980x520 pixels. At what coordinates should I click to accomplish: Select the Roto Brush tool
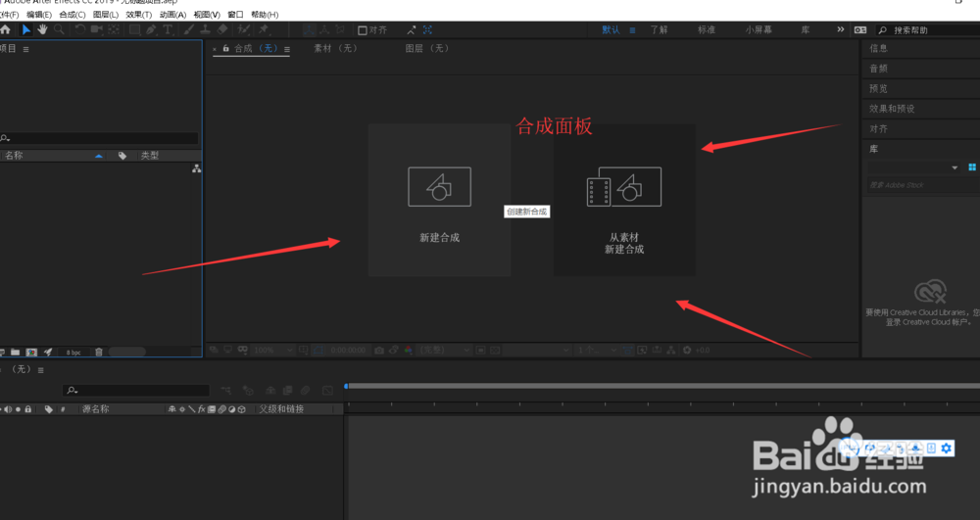(244, 29)
